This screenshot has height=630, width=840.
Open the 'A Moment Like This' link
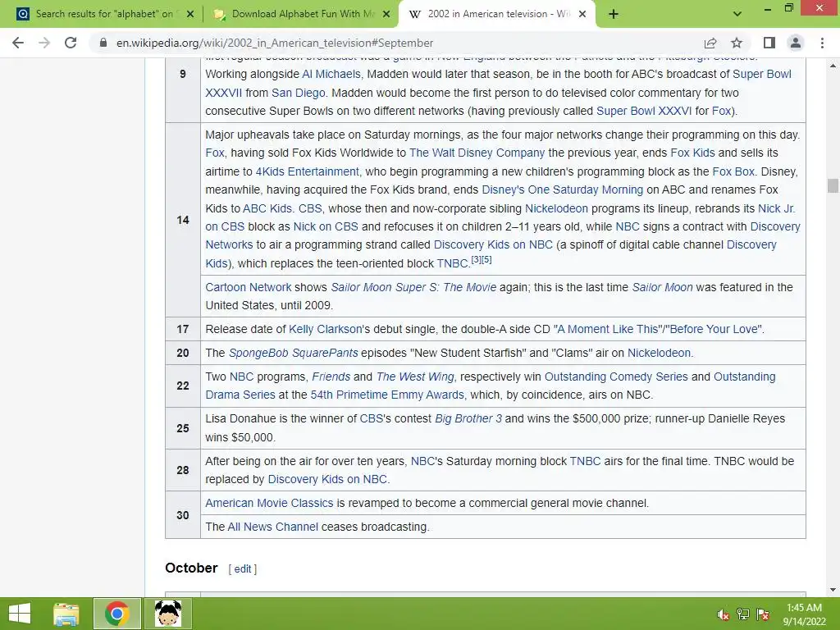(x=607, y=329)
